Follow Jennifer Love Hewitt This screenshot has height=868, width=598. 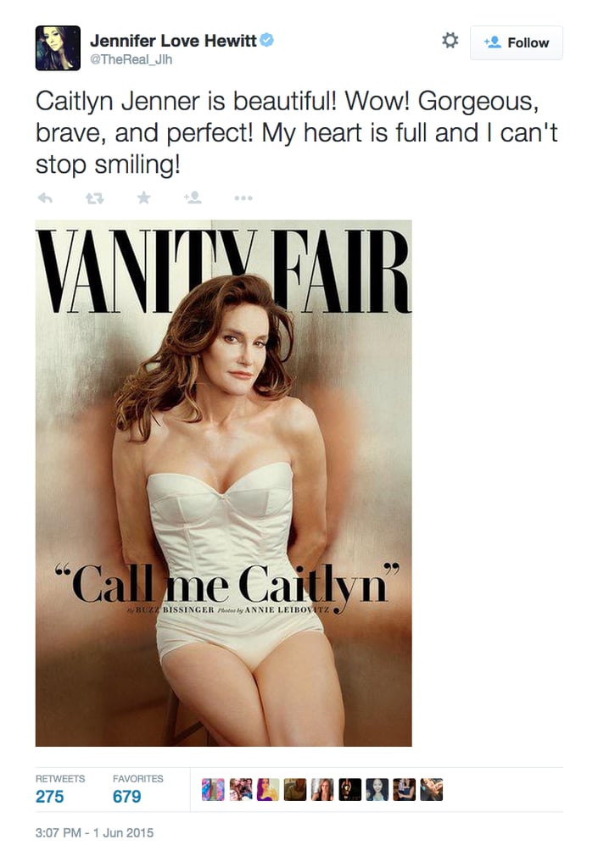(517, 42)
